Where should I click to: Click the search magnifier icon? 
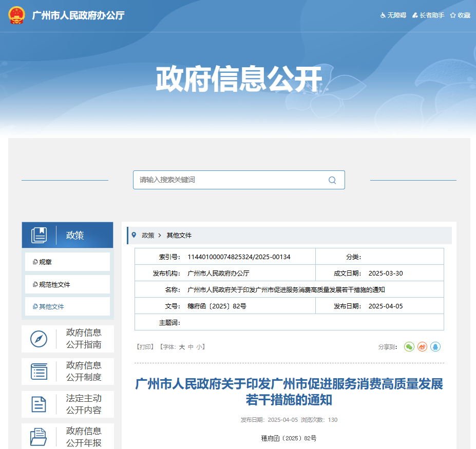(332, 180)
